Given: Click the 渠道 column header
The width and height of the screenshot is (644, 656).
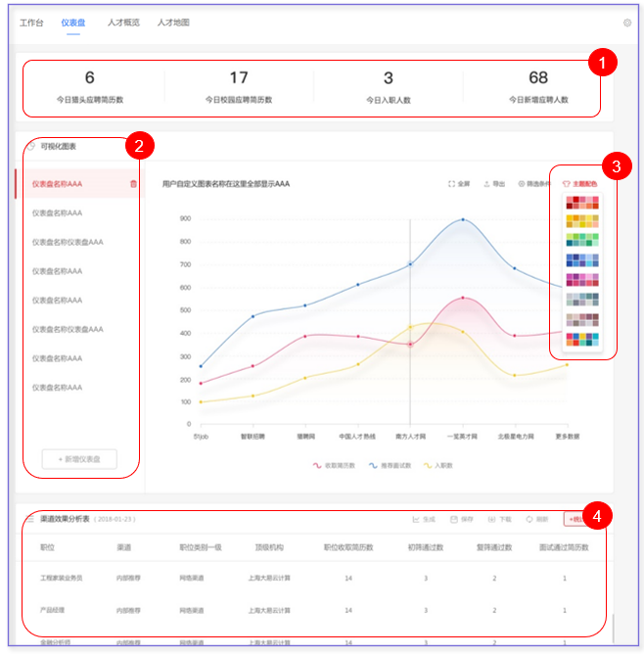Looking at the screenshot, I should click(x=123, y=547).
